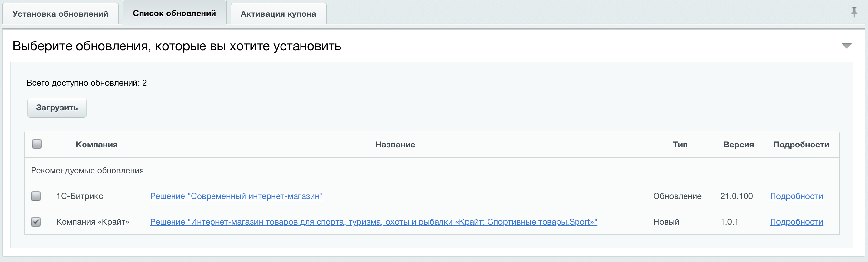Click the Новый type cell
This screenshot has height=262, width=868.
click(x=666, y=222)
